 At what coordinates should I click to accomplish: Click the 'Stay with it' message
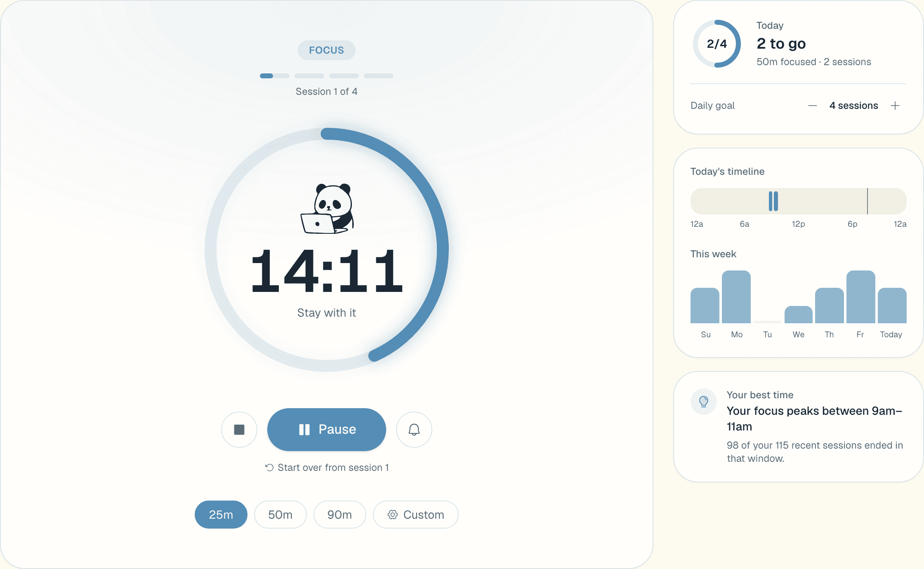[x=327, y=313]
